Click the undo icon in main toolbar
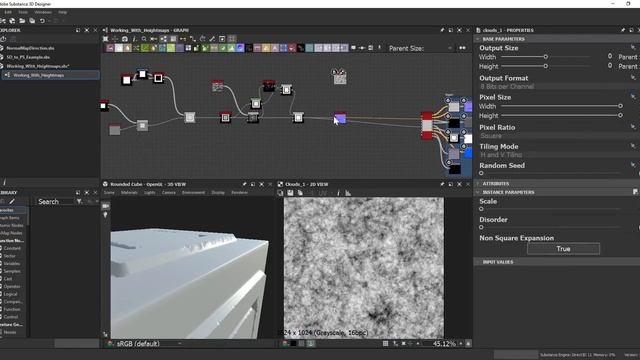The height and width of the screenshot is (360, 640). [42, 21]
